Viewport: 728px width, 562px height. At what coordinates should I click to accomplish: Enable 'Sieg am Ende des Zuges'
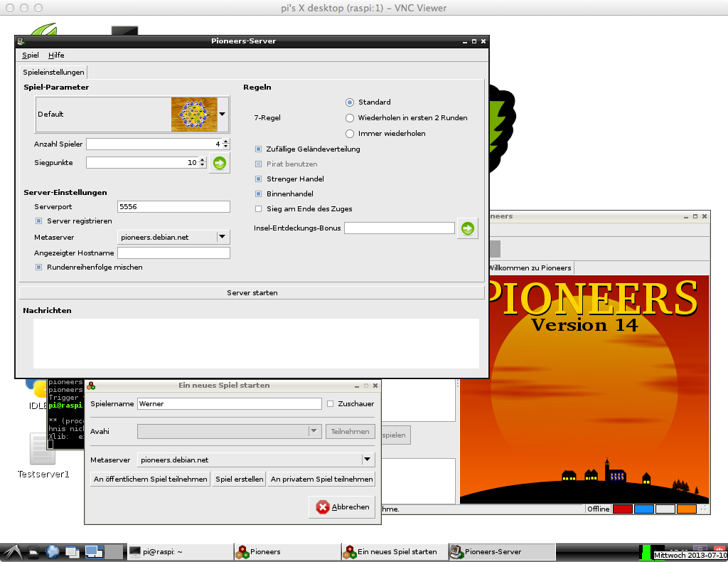[x=259, y=209]
